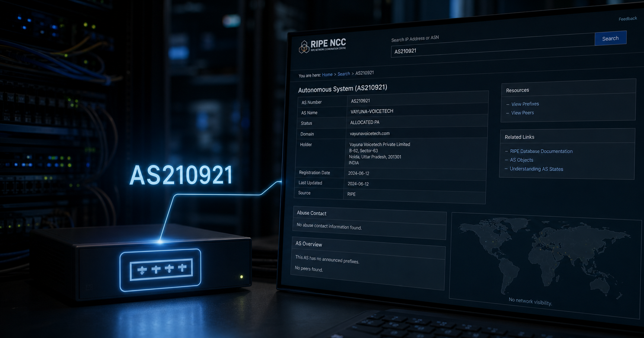Select the Source value RIPE
The image size is (644, 338).
point(351,194)
